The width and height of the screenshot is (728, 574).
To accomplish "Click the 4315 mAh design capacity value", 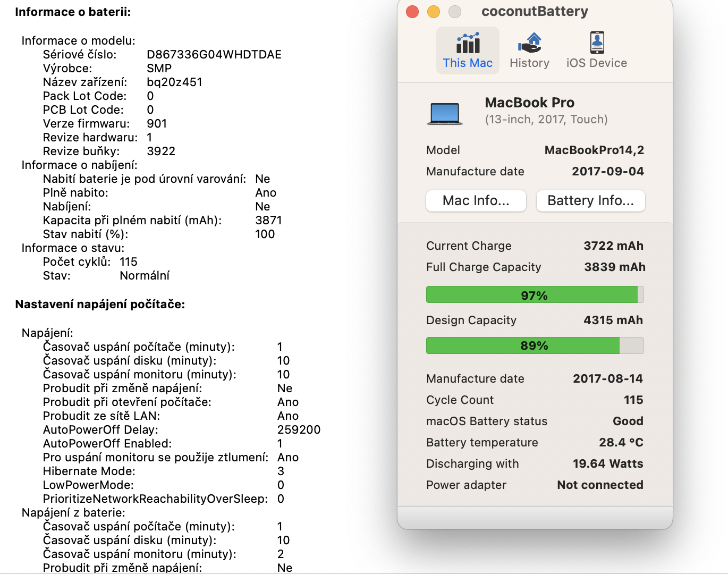I will coord(613,320).
